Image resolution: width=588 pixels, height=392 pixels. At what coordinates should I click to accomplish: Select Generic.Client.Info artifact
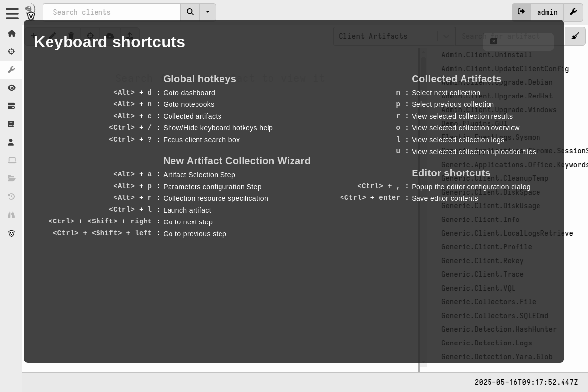click(480, 220)
